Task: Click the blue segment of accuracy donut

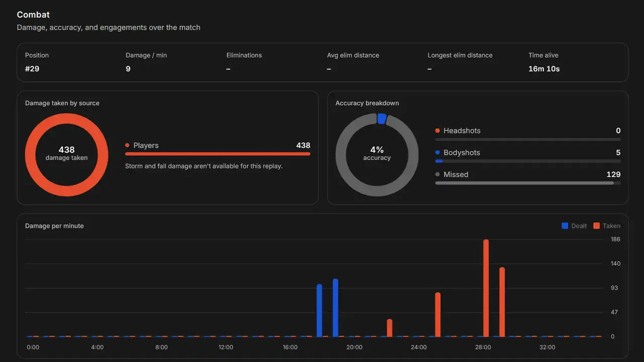Action: click(x=382, y=119)
